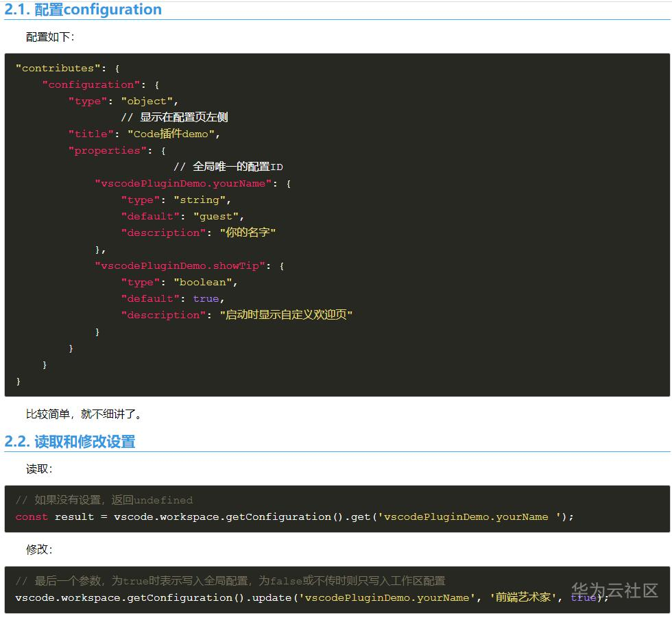Click the "2.1. 配置configuration" section heading
The image size is (672, 618).
82,10
